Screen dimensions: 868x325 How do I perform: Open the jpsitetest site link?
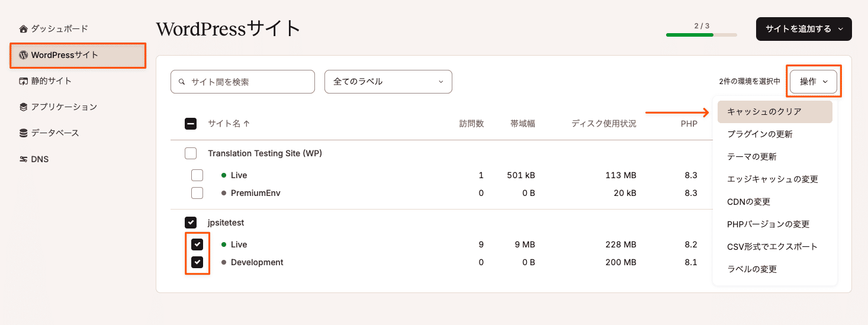[x=226, y=223]
